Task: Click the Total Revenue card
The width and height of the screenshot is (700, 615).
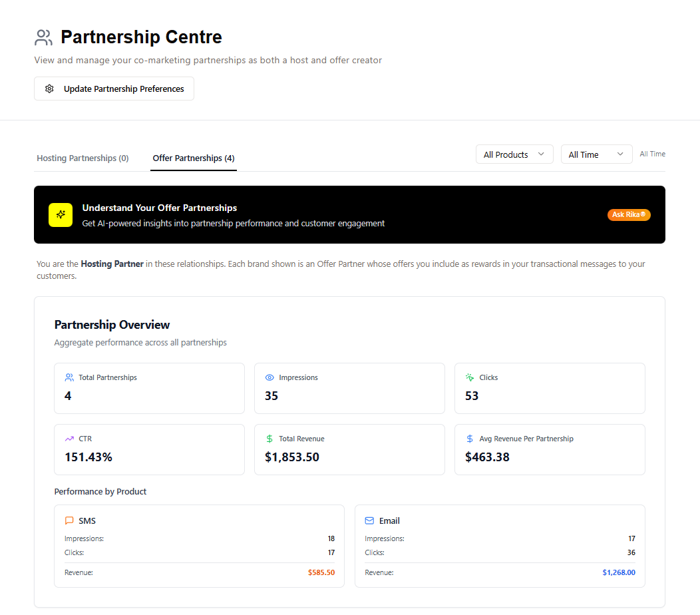Action: tap(349, 449)
